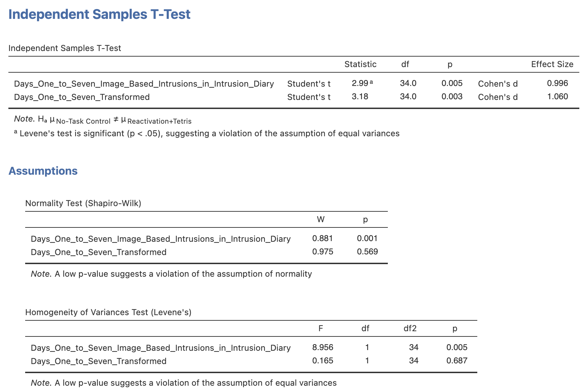
Task: Select the normality violation note text
Action: tap(171, 274)
